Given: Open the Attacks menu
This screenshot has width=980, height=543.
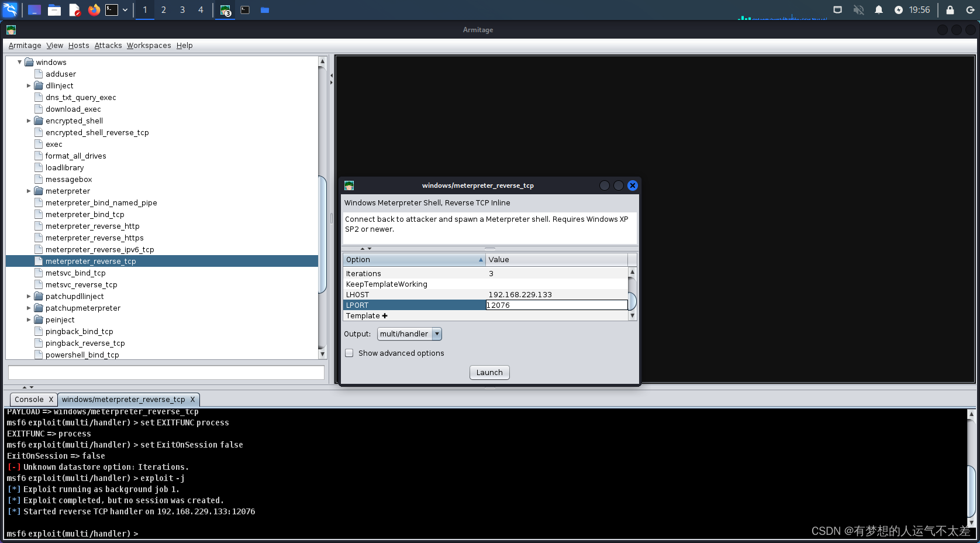Looking at the screenshot, I should (108, 46).
